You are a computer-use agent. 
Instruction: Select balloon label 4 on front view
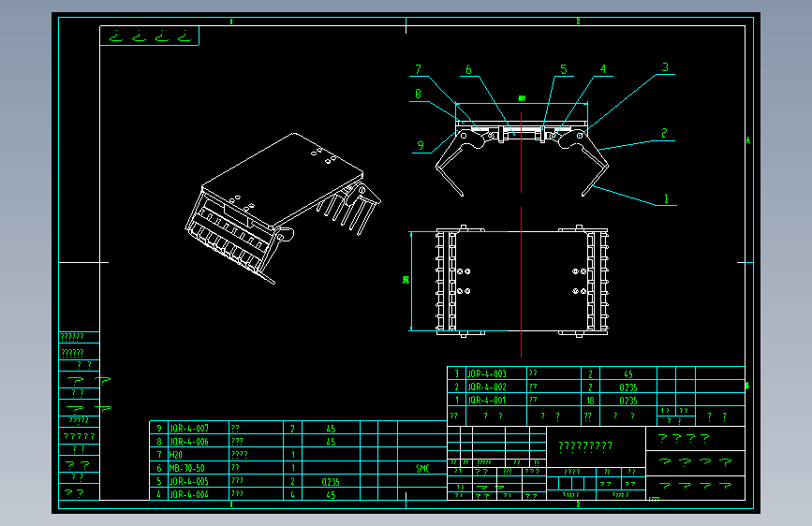(603, 69)
